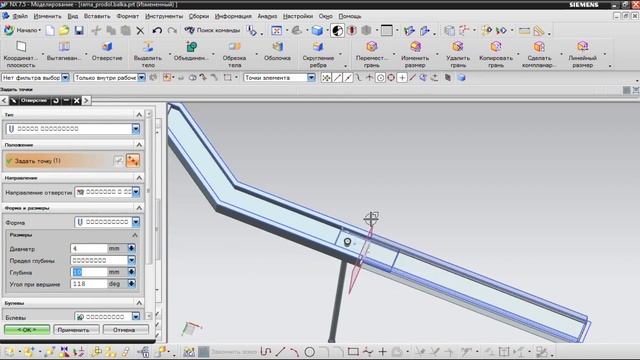
Task: Toggle the arc center snap point option
Action: (x=380, y=78)
